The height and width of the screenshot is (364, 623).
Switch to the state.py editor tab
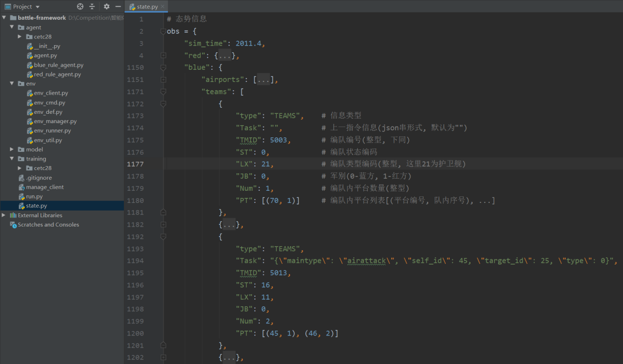[146, 7]
